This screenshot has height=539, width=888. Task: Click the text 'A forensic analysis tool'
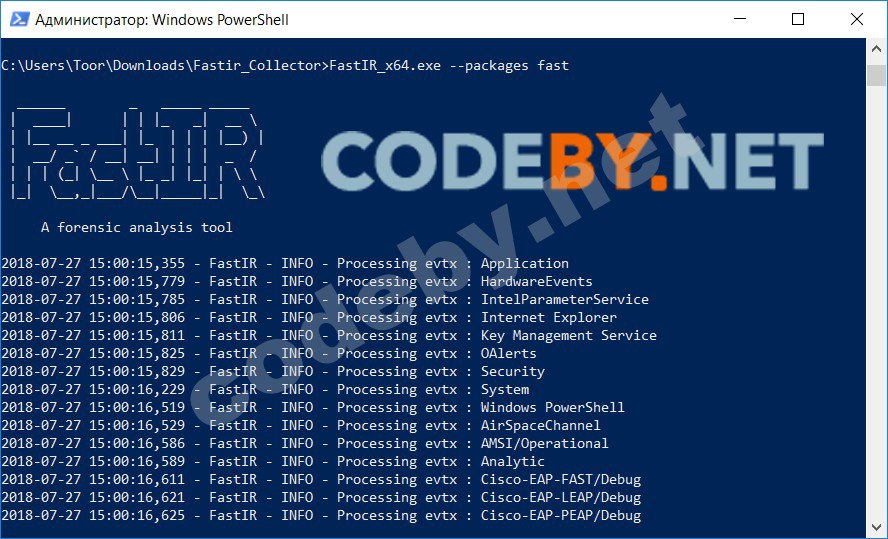136,228
